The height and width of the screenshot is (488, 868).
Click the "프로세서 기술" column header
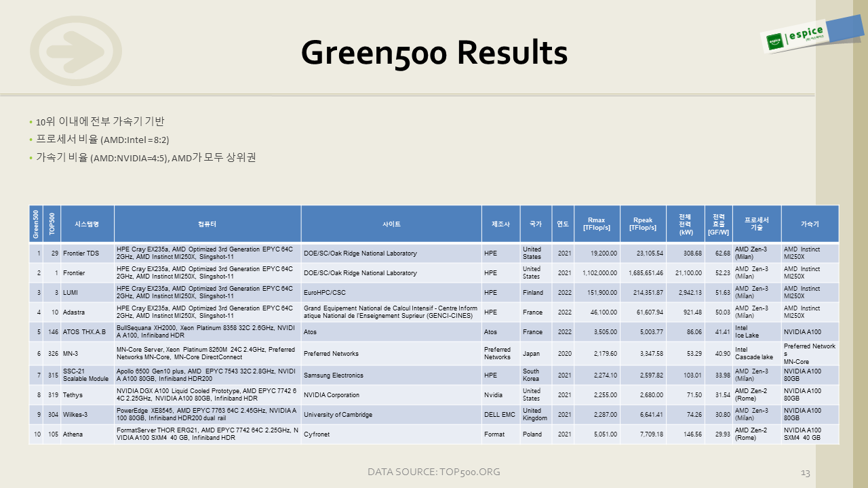pos(757,224)
